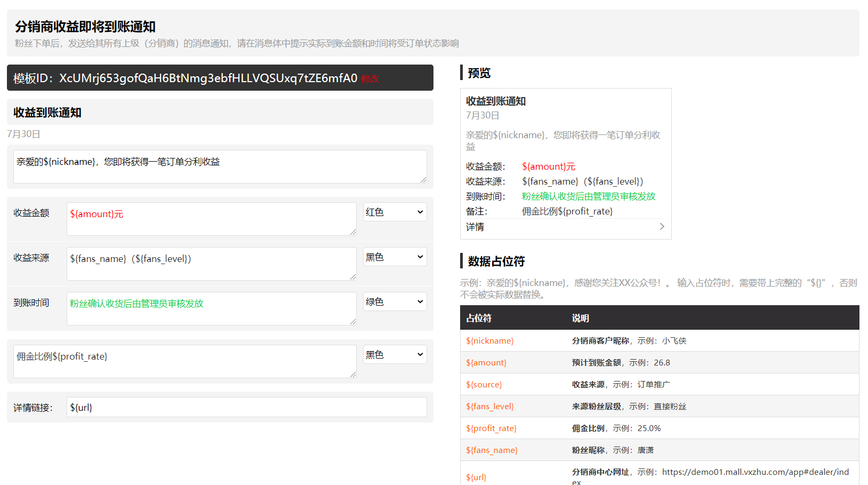Focus the greeting textarea starting with 亲爱的

click(220, 166)
